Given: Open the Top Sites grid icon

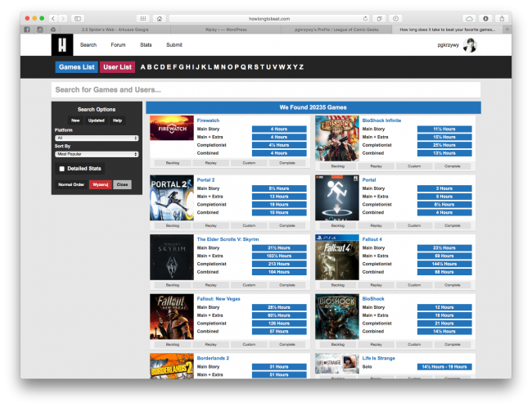Looking at the screenshot, I should (x=143, y=18).
